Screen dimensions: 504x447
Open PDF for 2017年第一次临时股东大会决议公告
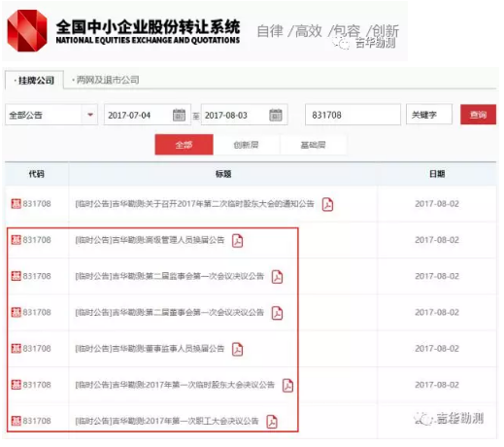(287, 386)
